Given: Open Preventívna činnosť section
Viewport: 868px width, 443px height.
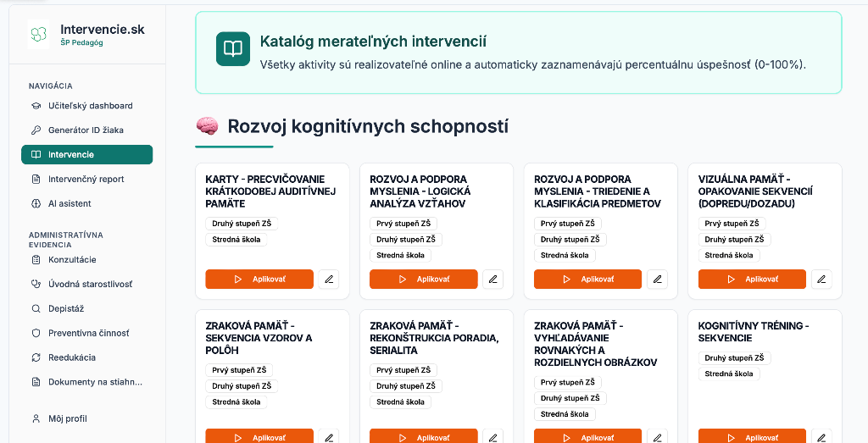Looking at the screenshot, I should [87, 333].
